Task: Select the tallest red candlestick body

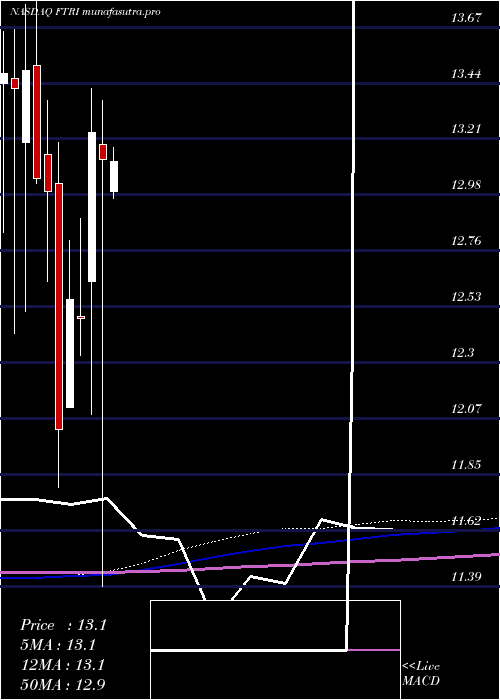Action: click(59, 306)
